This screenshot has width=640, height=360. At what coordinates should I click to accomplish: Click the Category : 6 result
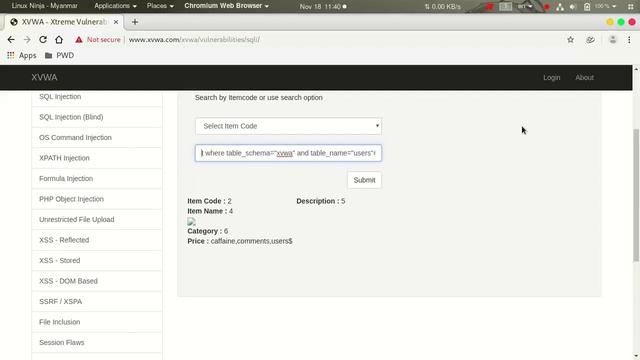point(208,231)
